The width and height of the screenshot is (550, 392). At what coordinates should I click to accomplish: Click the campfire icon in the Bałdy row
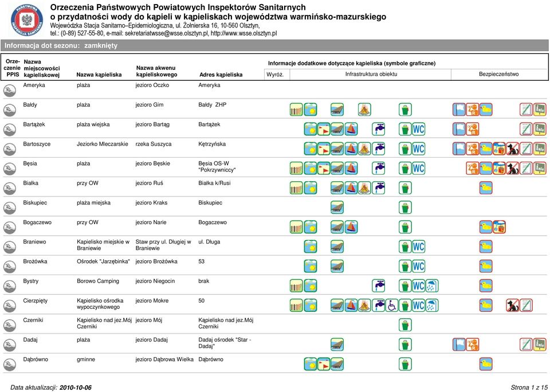(x=364, y=109)
